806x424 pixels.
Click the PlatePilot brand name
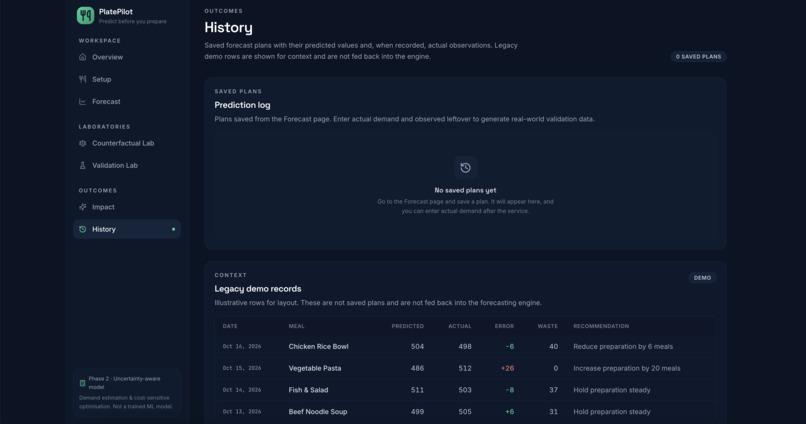coord(116,12)
